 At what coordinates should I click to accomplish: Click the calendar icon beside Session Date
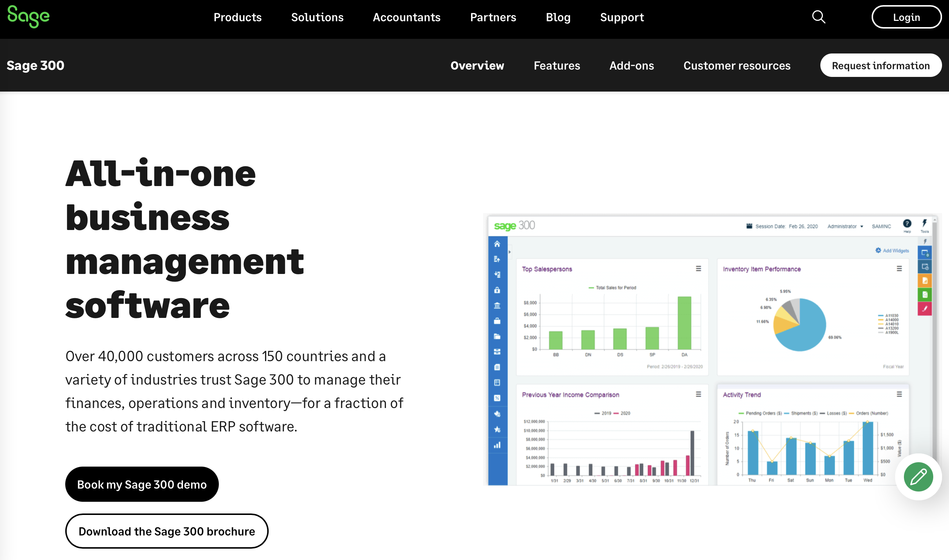click(749, 226)
